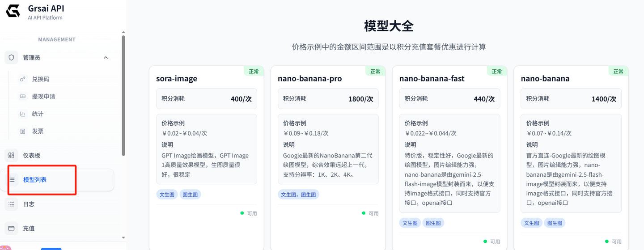Click the shield icon beside 管理员

click(x=12, y=58)
